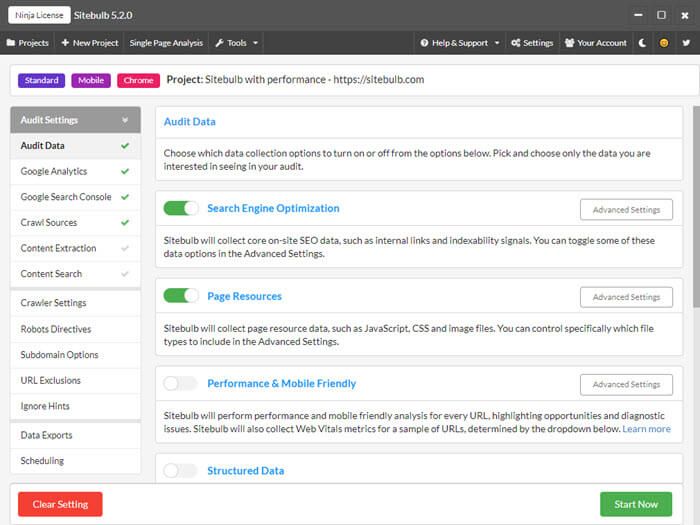Open Advanced Settings for Page Resources
700x525 pixels.
(626, 297)
